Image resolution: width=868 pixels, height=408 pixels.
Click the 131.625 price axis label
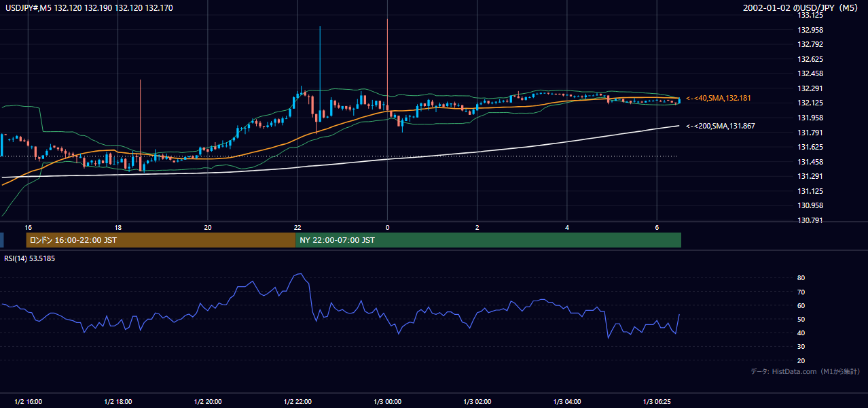pos(810,147)
